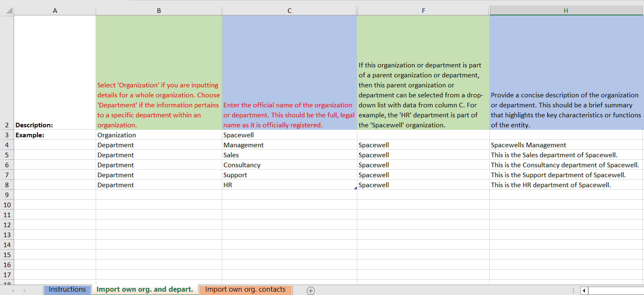The width and height of the screenshot is (644, 295).
Task: Select the 'HR' name cell
Action: pyautogui.click(x=290, y=185)
